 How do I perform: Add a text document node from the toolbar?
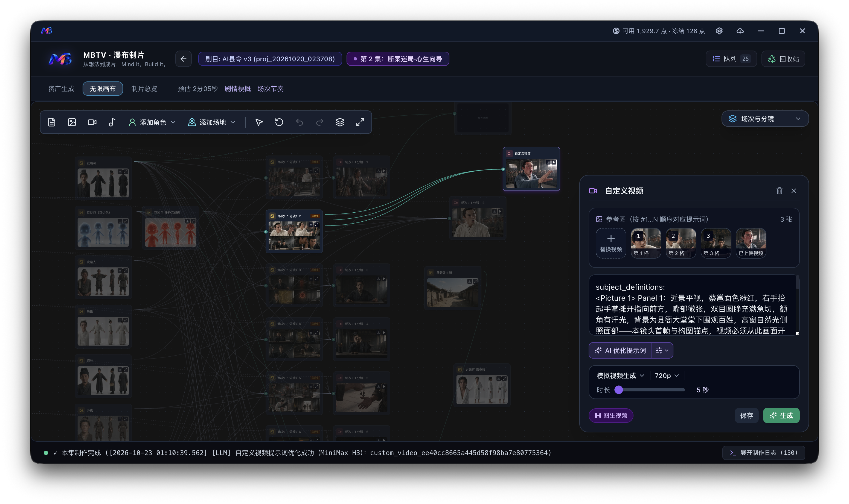click(x=52, y=122)
